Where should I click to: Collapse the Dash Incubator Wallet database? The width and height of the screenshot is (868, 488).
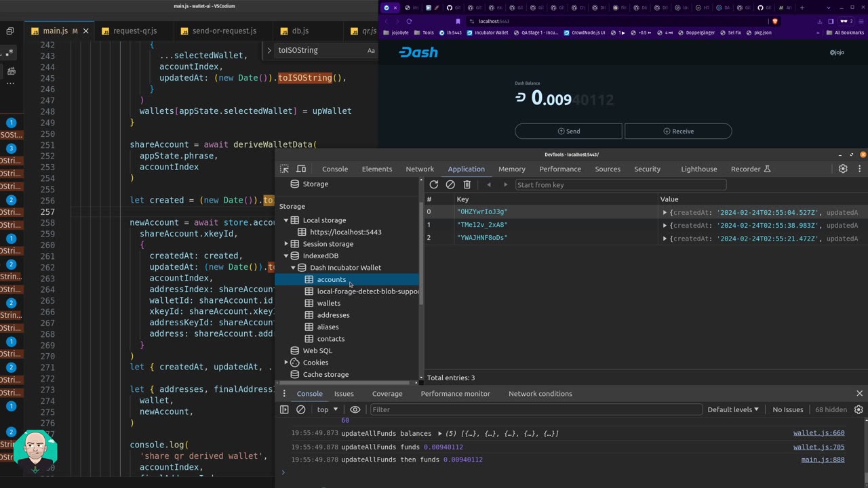[293, 268]
